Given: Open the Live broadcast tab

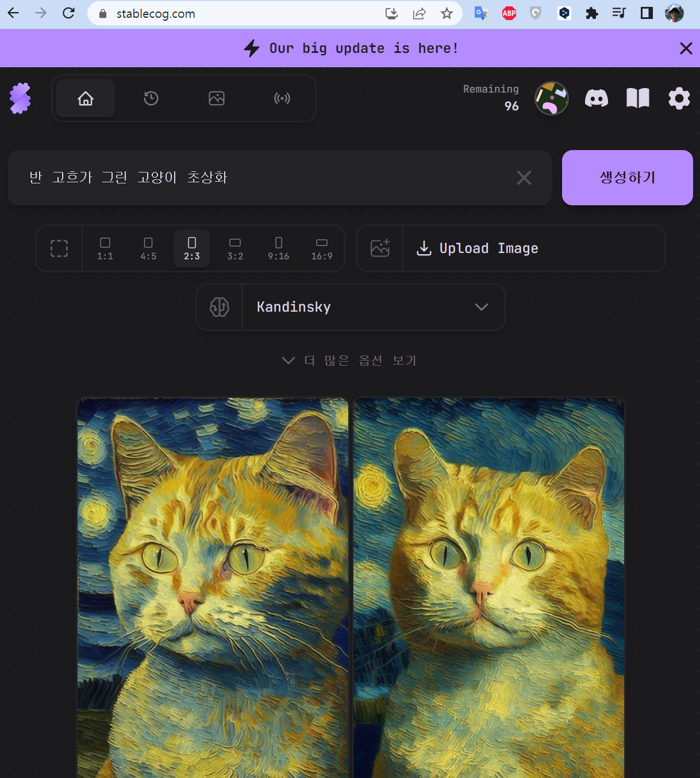Looking at the screenshot, I should coord(282,98).
